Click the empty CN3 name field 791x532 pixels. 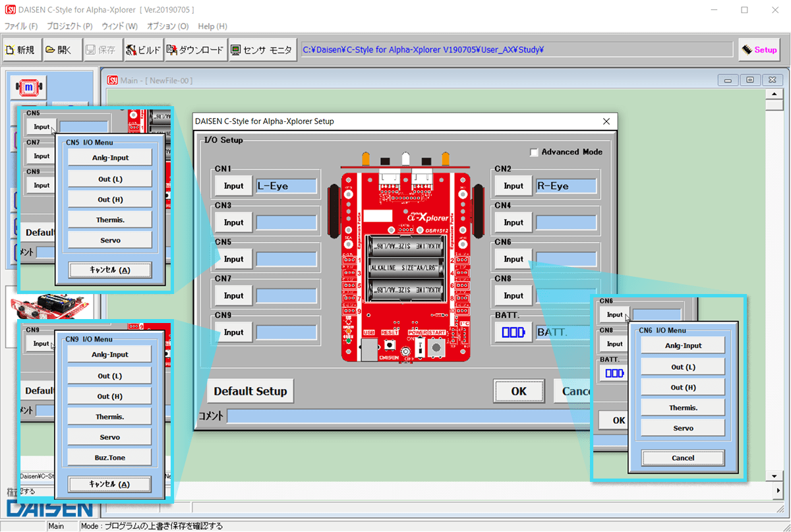286,223
